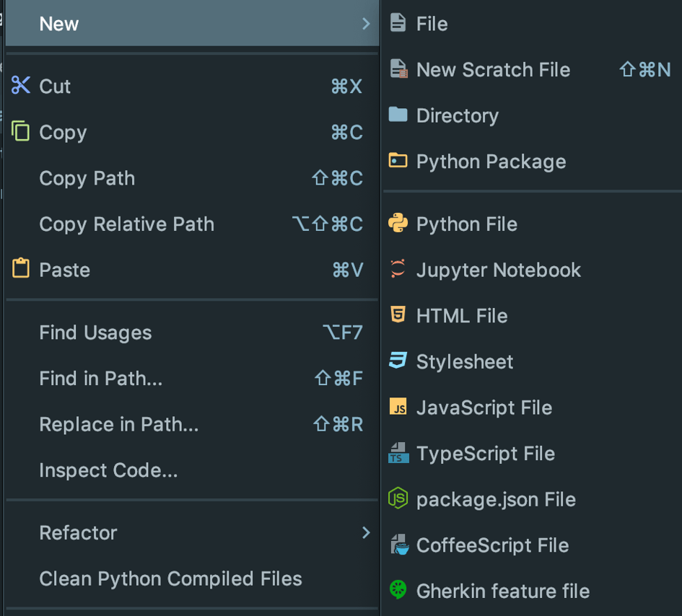
Task: Click the green Gherkin cucumber icon
Action: coord(398,591)
